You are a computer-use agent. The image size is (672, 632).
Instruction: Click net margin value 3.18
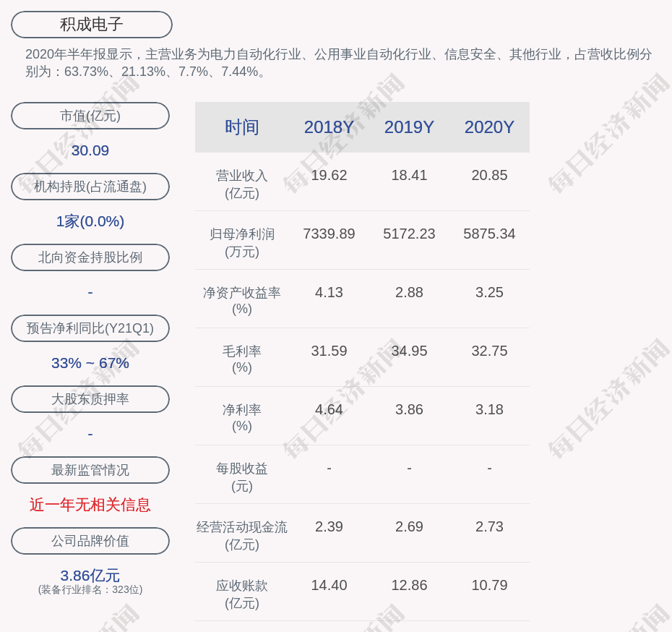click(489, 409)
